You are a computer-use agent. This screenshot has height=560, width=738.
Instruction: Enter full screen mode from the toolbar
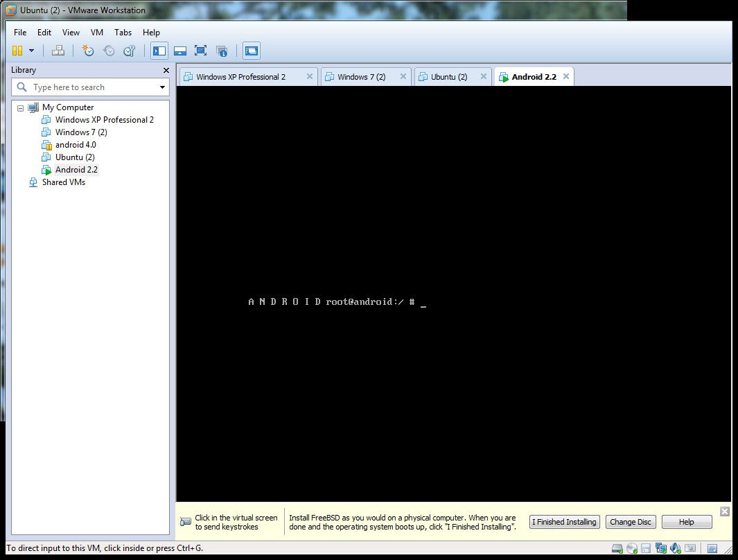point(200,51)
